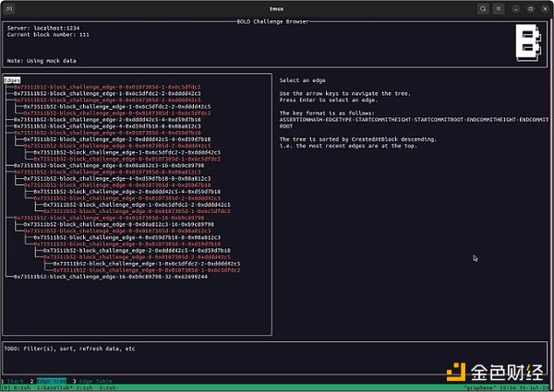The height and width of the screenshot is (392, 554).
Task: Collapse the Edges root node
Action: point(12,80)
